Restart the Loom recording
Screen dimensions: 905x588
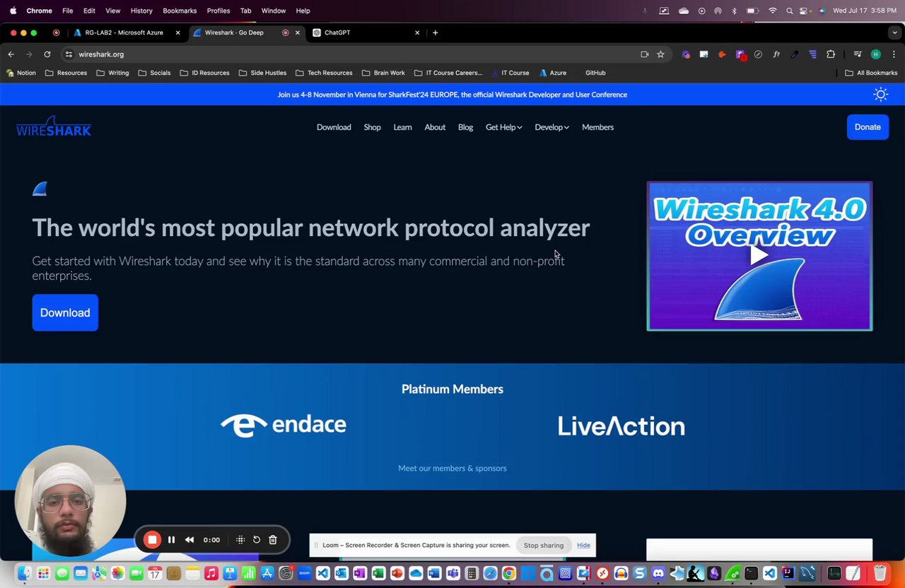(x=257, y=540)
